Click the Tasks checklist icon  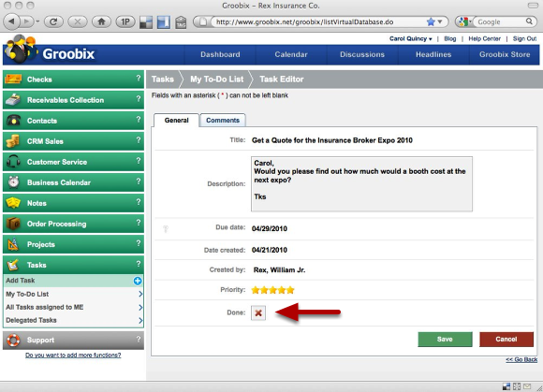[13, 265]
